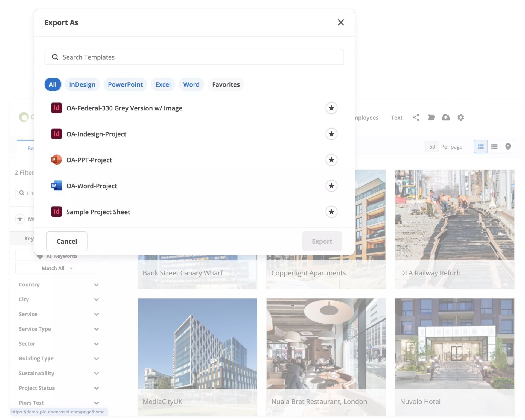Select the OA-Indesign-Project template
The width and height of the screenshot is (525, 420).
point(96,134)
